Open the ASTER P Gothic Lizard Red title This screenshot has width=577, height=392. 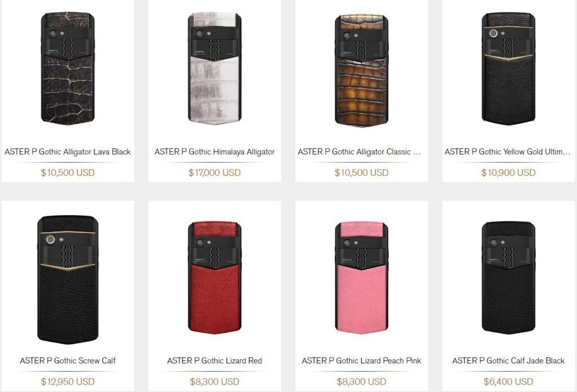coord(215,360)
